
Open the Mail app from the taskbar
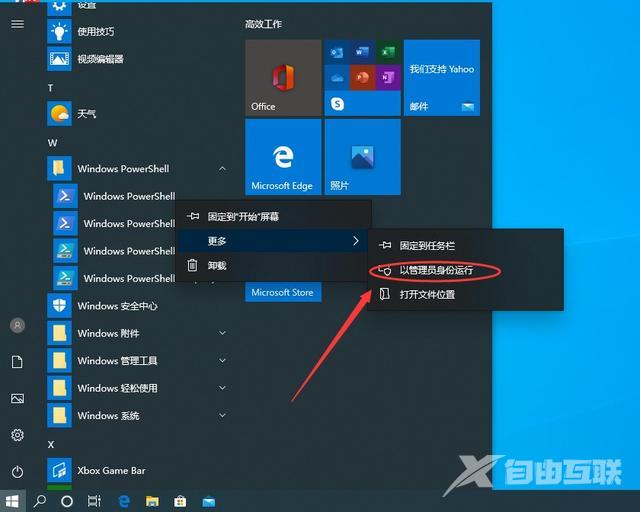pyautogui.click(x=209, y=501)
